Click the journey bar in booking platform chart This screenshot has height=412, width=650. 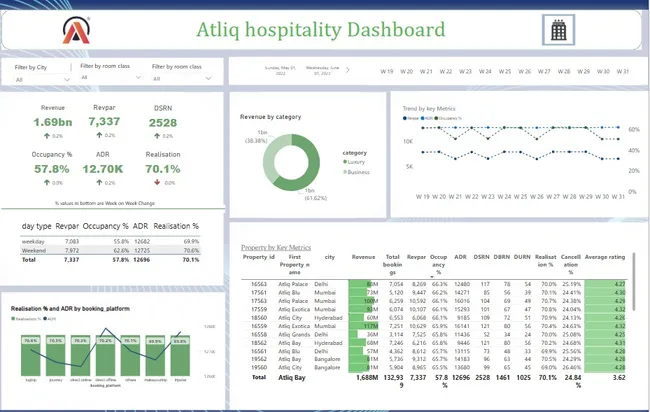coord(56,356)
